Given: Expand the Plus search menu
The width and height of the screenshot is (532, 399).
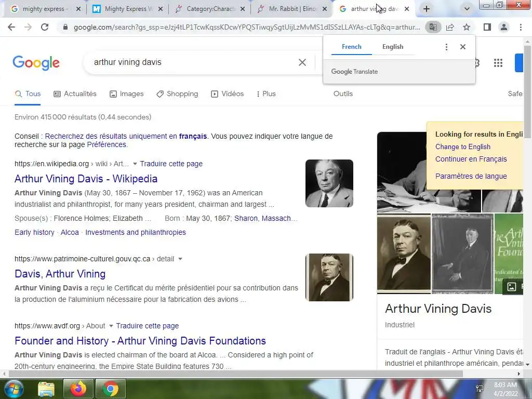Looking at the screenshot, I should coord(266,94).
